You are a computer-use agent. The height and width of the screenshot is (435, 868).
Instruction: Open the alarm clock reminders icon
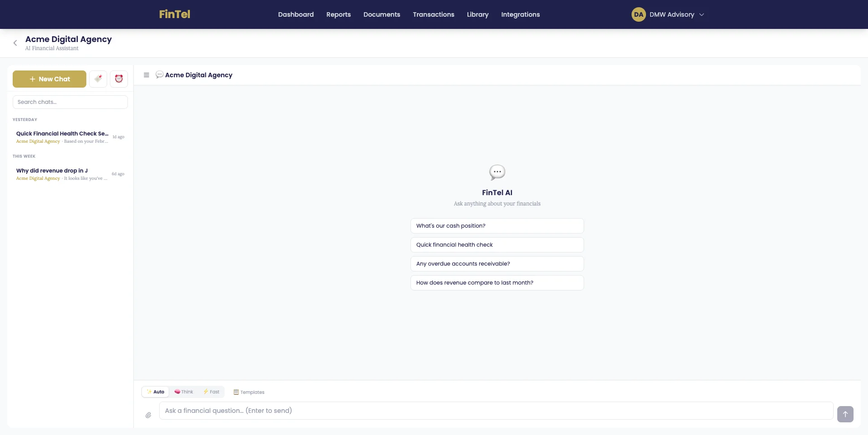(x=118, y=79)
